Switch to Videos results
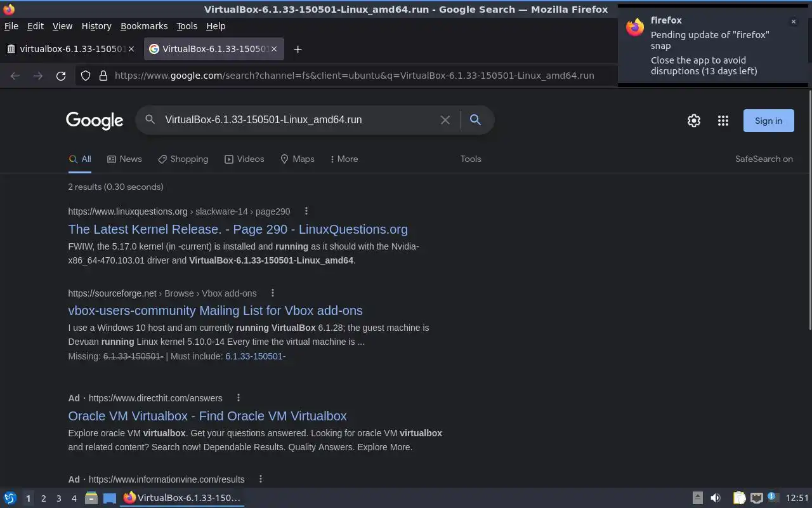This screenshot has height=508, width=812. tap(244, 159)
